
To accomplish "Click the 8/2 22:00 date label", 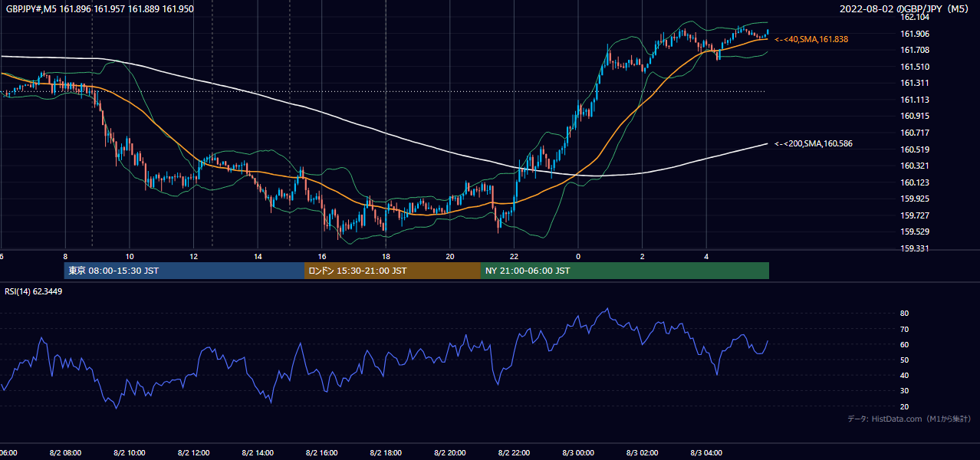I will tap(514, 453).
